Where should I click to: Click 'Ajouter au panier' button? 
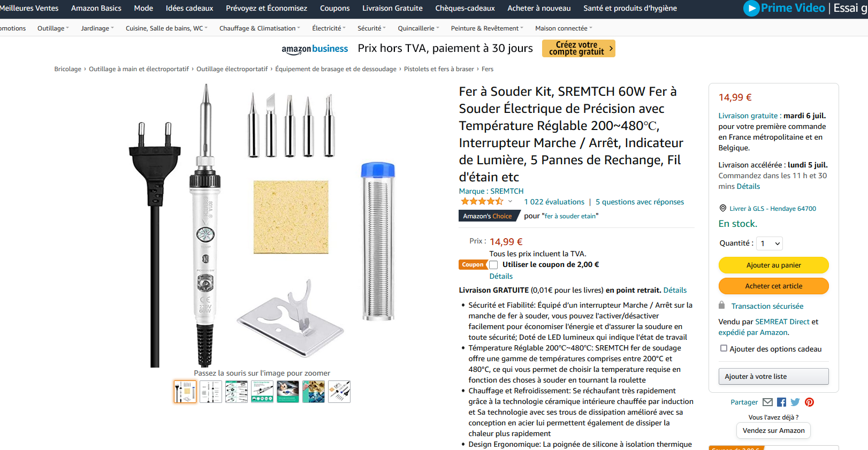[773, 265]
